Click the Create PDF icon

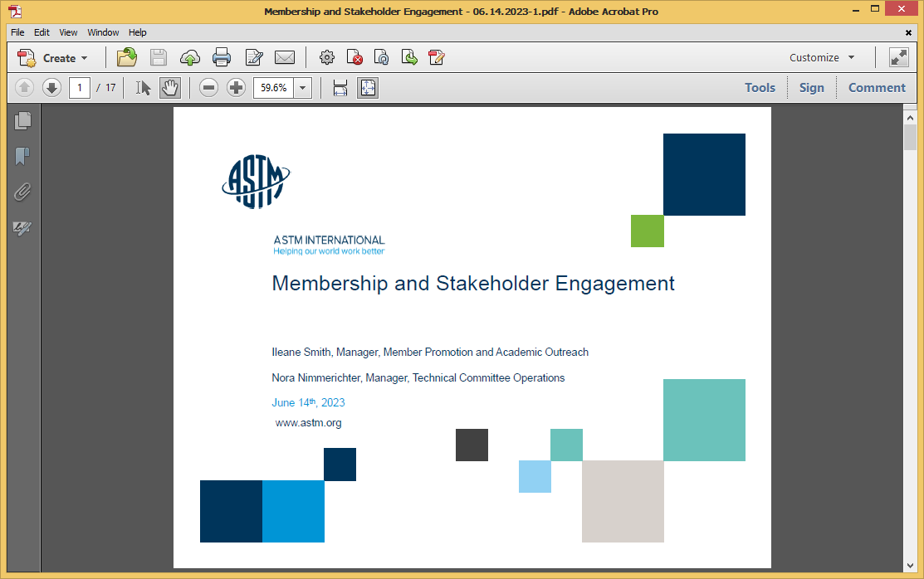(x=27, y=58)
